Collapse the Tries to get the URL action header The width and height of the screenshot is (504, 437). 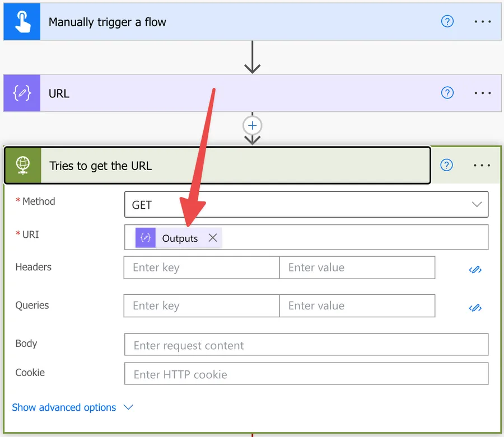(x=224, y=165)
